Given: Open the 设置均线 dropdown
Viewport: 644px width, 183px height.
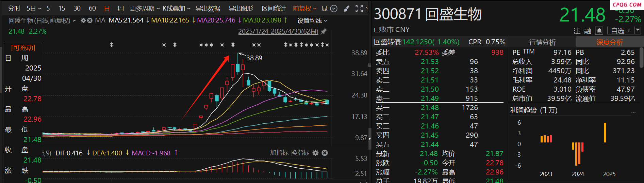Looking at the screenshot, I should [x=312, y=21].
